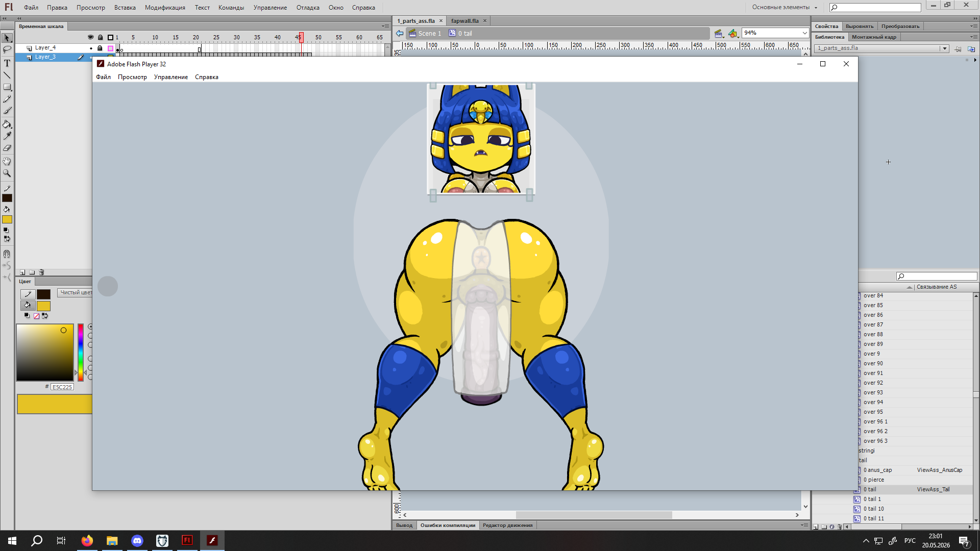Pin the current library with the pushpin

[958, 49]
